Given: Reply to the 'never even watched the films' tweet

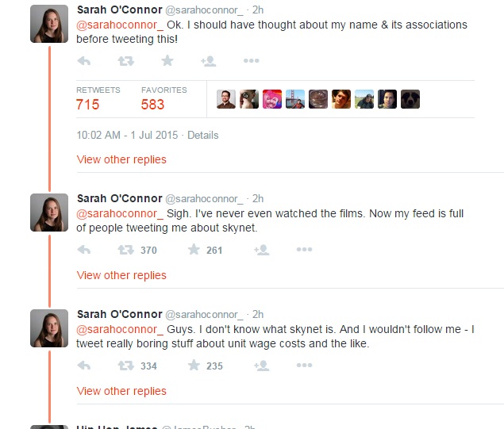Looking at the screenshot, I should point(84,250).
